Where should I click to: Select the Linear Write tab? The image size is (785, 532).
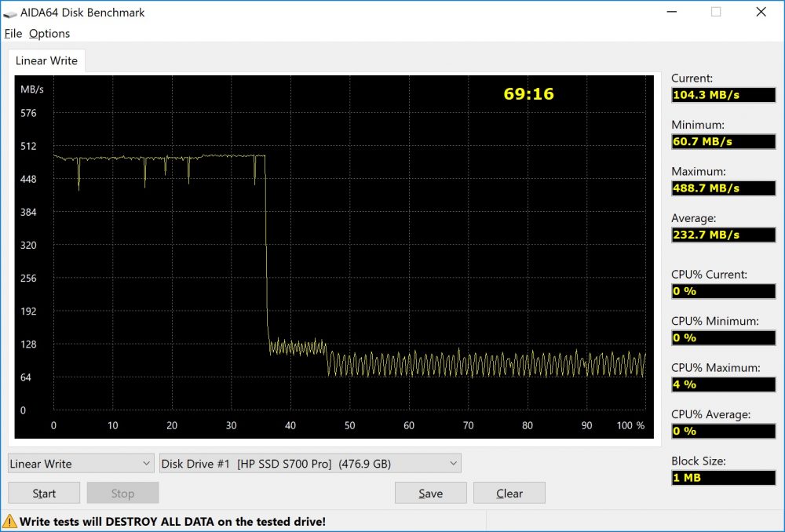coord(46,60)
